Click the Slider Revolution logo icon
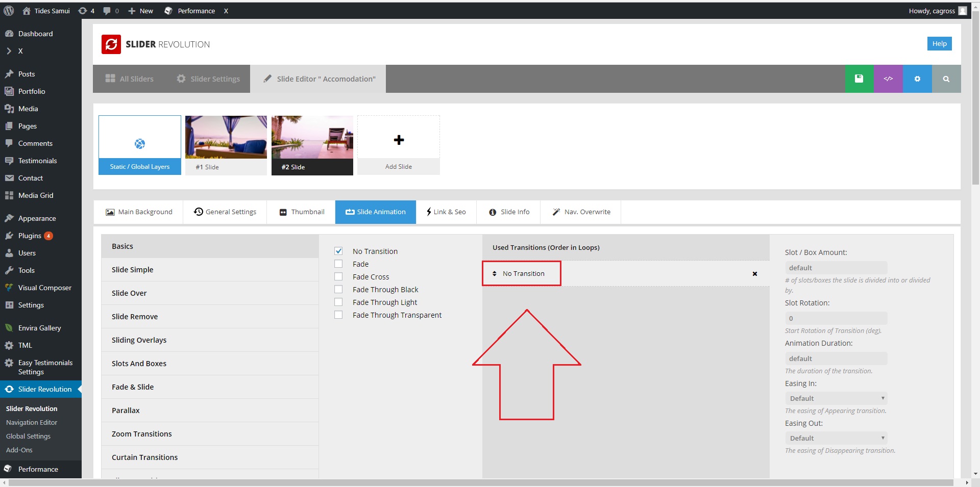Viewport: 980px width, 487px height. 111,44
